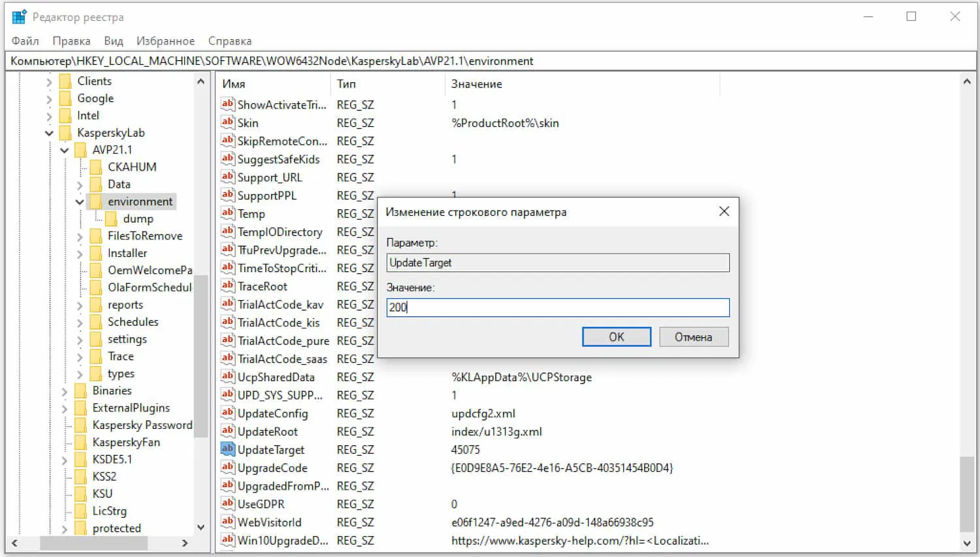The height and width of the screenshot is (557, 980).
Task: Open the Справка menu
Action: (x=230, y=41)
